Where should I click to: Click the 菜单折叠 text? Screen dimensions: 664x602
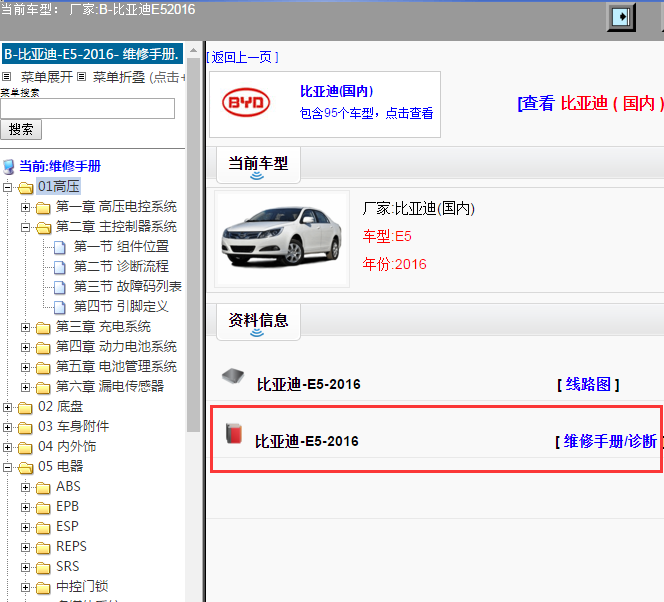point(119,77)
